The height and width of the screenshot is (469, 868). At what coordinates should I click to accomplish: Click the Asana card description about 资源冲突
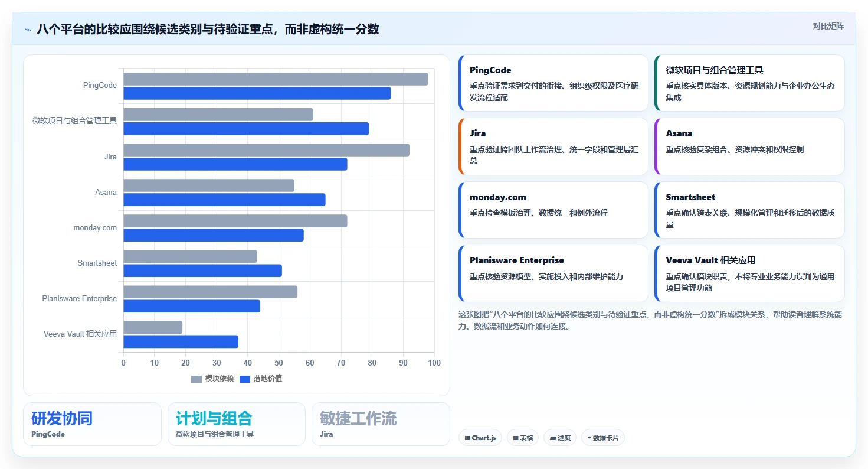point(735,149)
